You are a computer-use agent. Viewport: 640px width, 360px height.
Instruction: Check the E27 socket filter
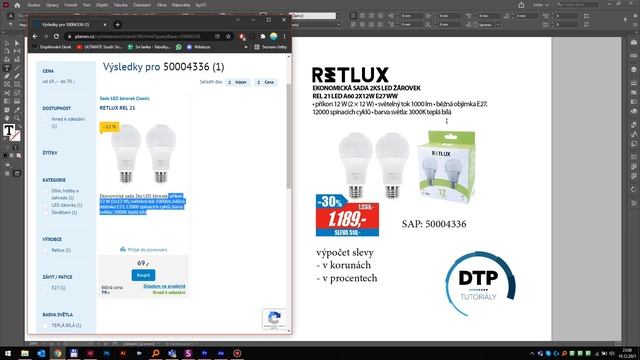[46, 288]
